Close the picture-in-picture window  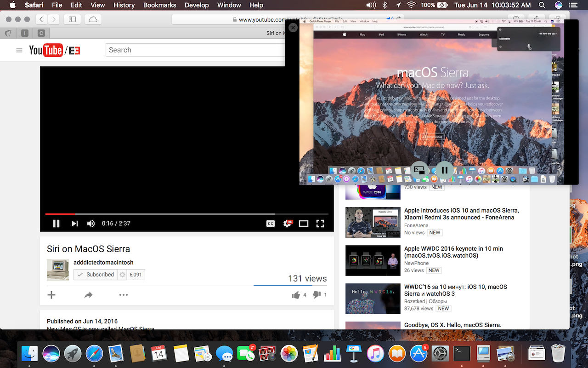pos(293,28)
